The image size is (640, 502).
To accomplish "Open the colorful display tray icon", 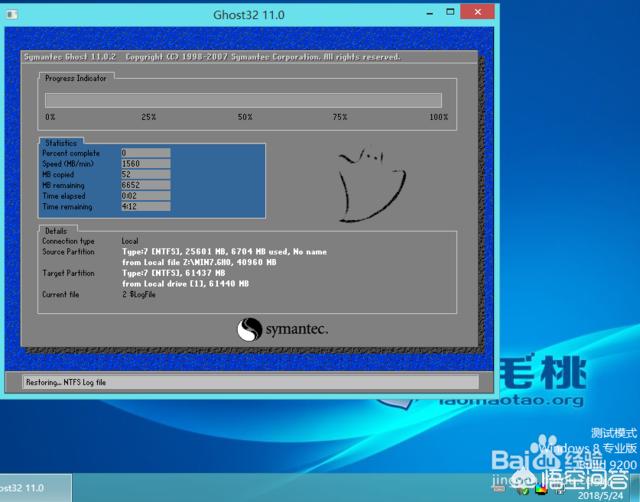I will [541, 489].
